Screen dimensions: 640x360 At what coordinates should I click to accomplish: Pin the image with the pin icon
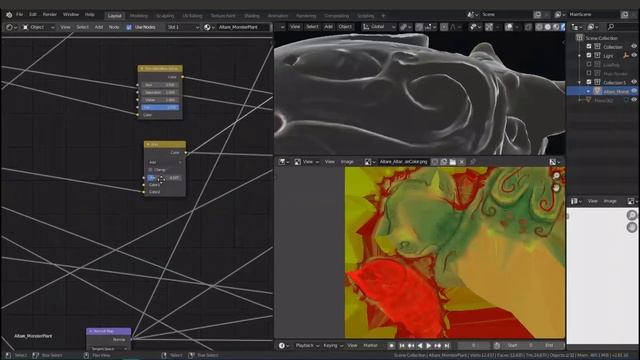473,162
